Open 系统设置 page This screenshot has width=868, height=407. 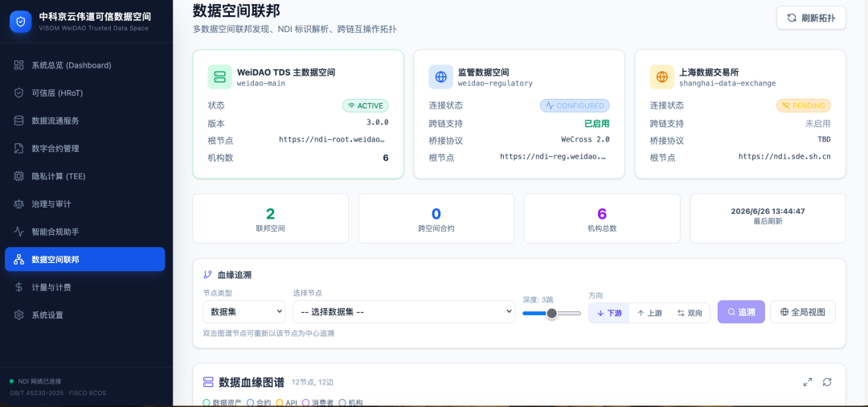[x=84, y=314]
